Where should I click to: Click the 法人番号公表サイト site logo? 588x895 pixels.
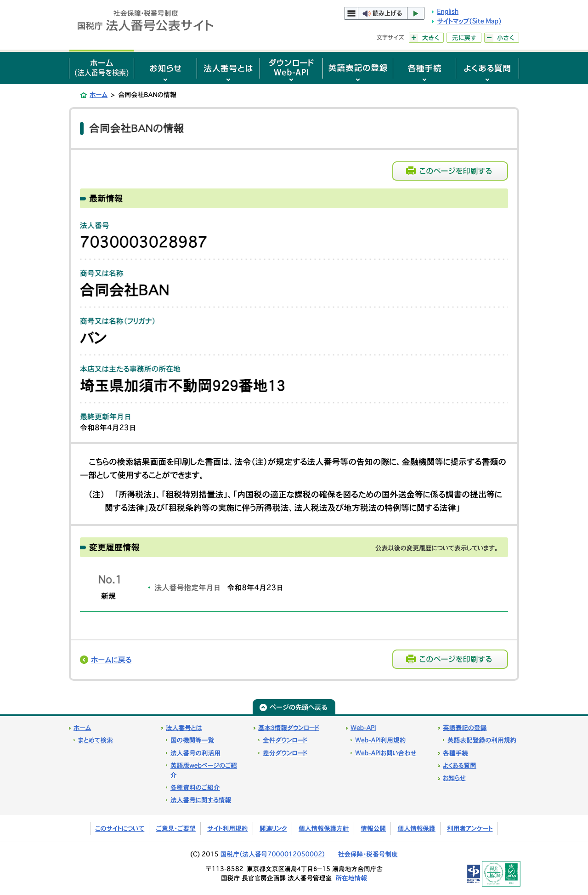[146, 21]
